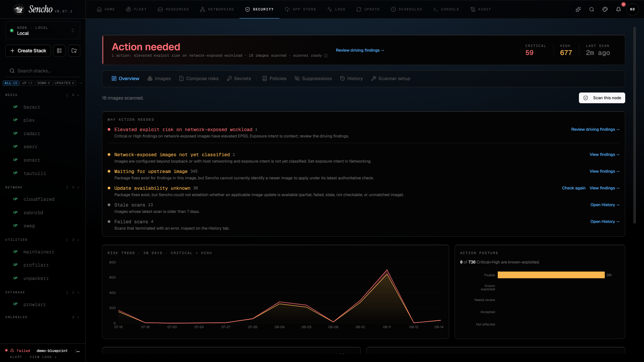The image size is (644, 362).
Task: Filter stacks by UP 15
Action: click(x=28, y=83)
